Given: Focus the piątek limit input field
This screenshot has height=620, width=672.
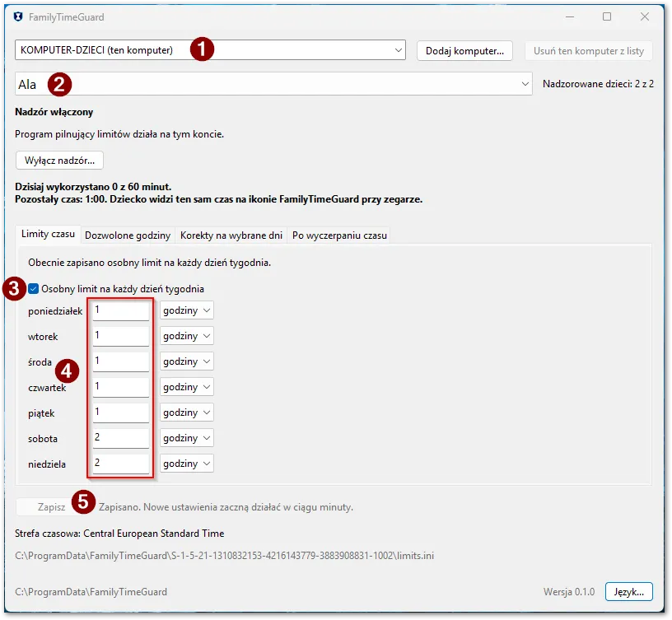Looking at the screenshot, I should (121, 412).
